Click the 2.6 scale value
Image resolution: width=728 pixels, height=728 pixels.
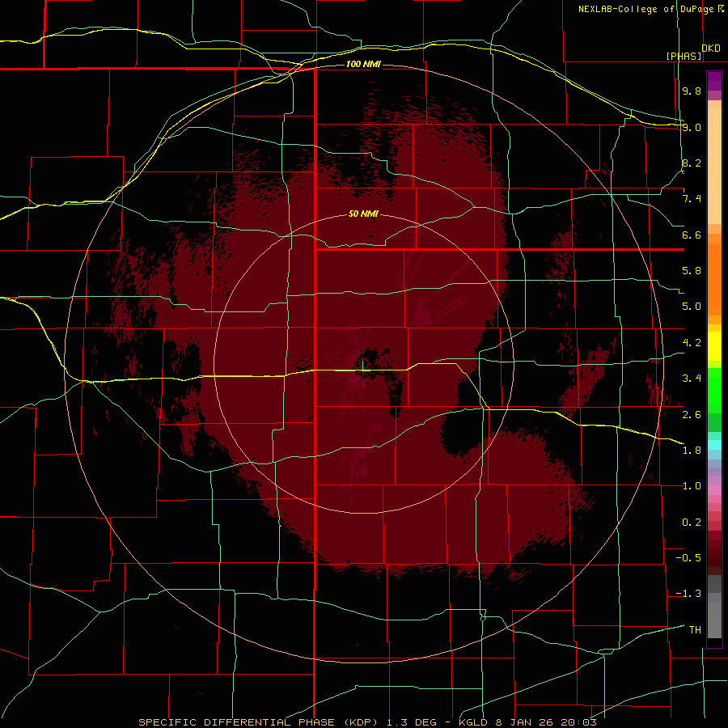click(692, 415)
